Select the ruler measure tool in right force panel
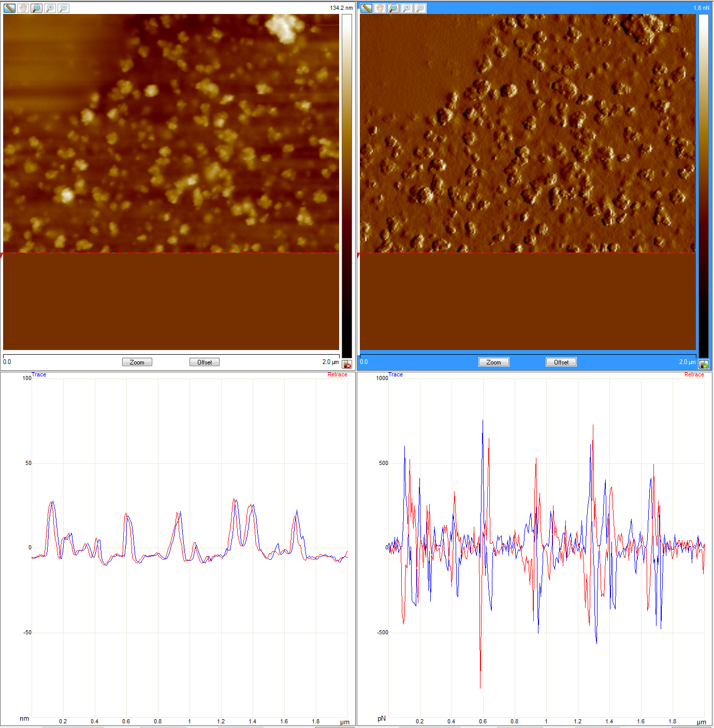The width and height of the screenshot is (714, 728). pos(366,8)
